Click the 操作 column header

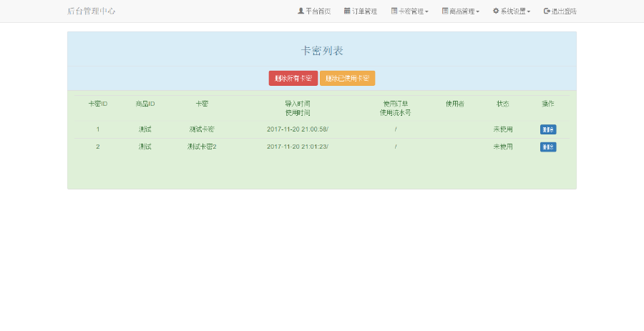(548, 104)
